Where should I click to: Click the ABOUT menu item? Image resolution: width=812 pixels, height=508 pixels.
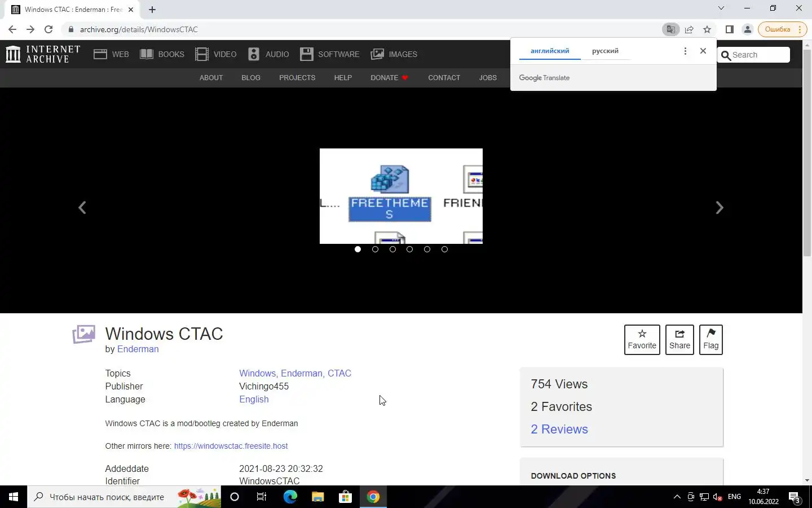pyautogui.click(x=211, y=78)
